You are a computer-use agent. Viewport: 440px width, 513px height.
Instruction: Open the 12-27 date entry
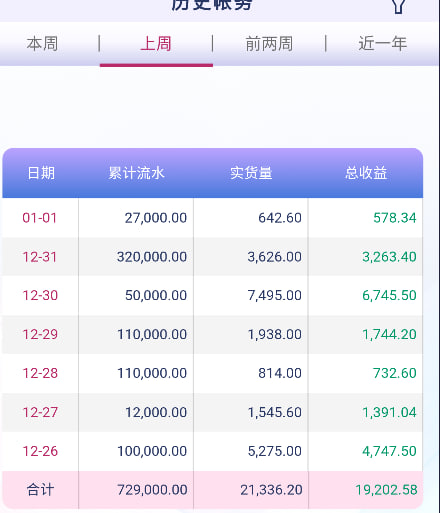coord(40,412)
